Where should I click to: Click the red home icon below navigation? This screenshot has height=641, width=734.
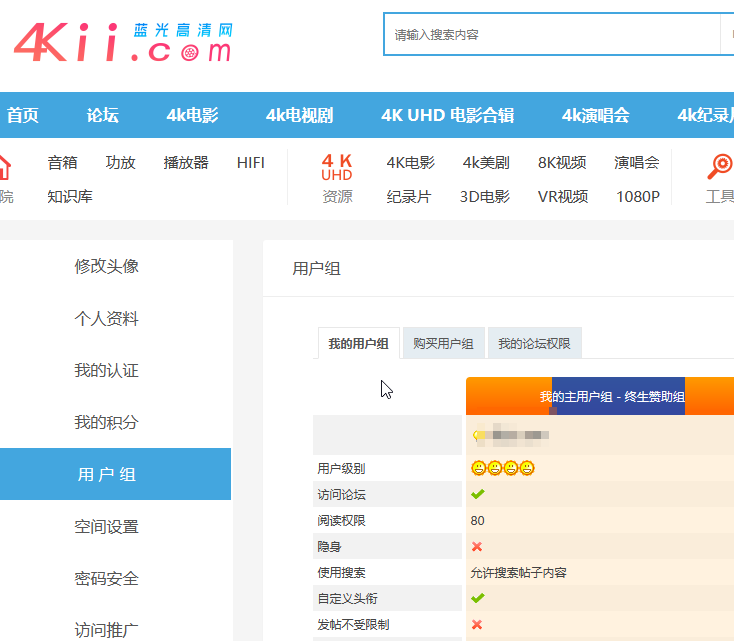point(4,168)
